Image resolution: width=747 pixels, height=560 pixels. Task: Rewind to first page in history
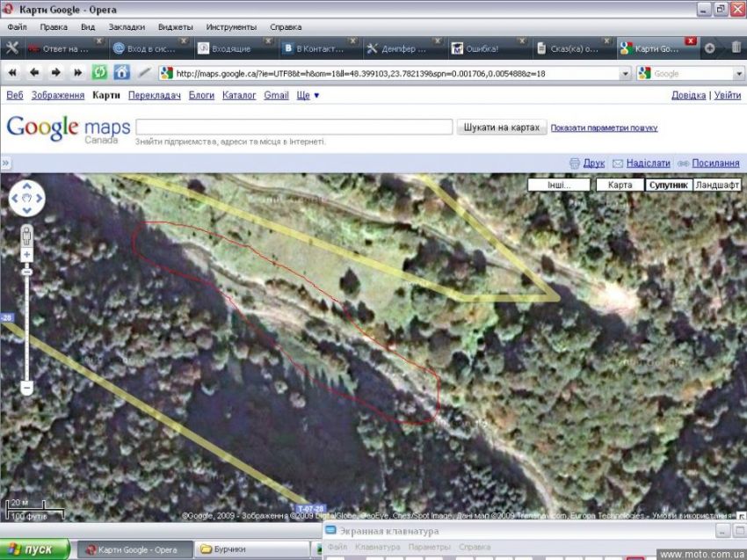point(12,73)
